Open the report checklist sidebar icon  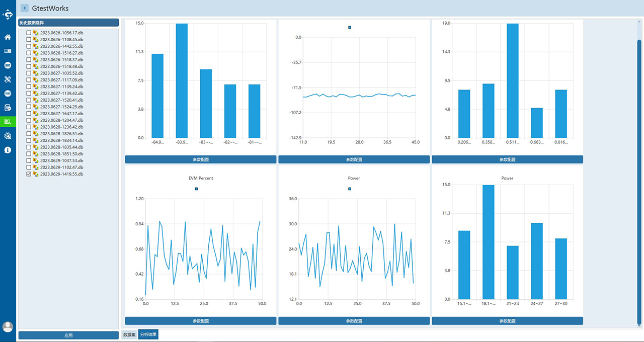pyautogui.click(x=8, y=108)
